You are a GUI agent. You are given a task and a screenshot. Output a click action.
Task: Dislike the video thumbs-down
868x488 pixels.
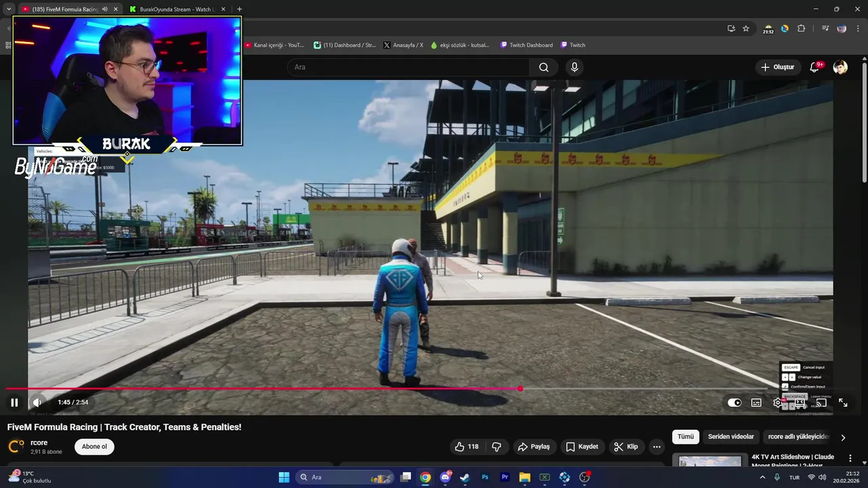pyautogui.click(x=496, y=447)
